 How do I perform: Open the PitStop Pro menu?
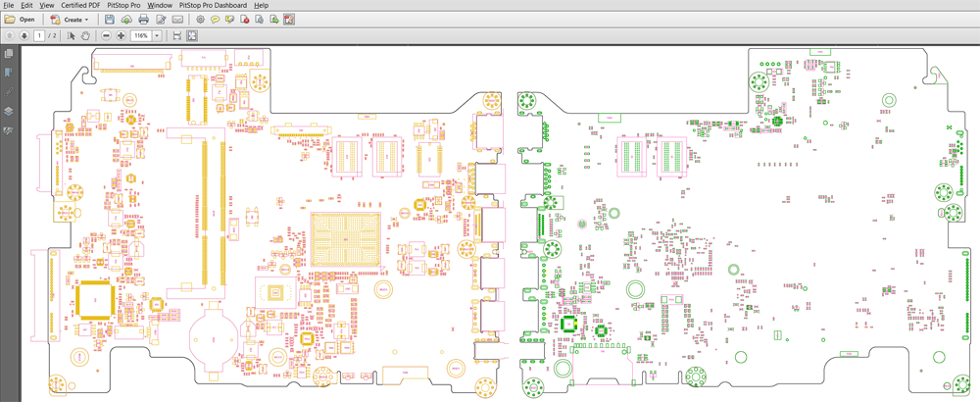pos(123,5)
